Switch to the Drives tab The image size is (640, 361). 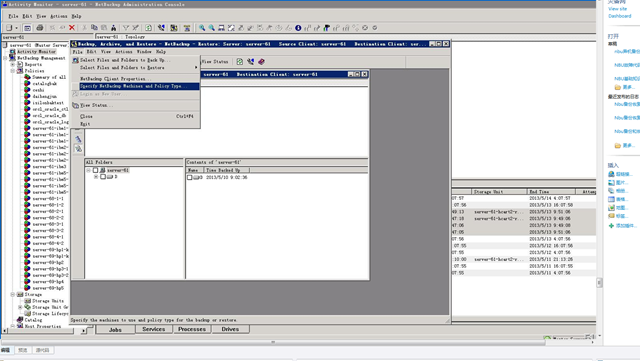pos(230,329)
